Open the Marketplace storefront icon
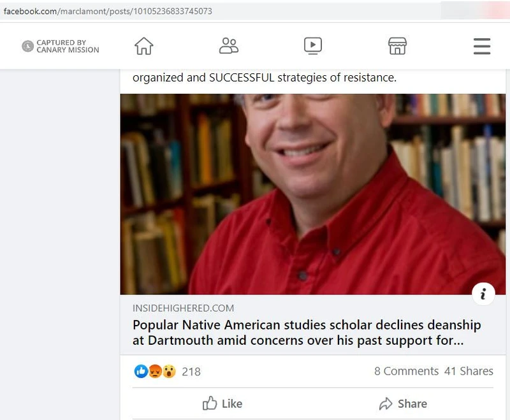Image resolution: width=510 pixels, height=420 pixels. [397, 46]
